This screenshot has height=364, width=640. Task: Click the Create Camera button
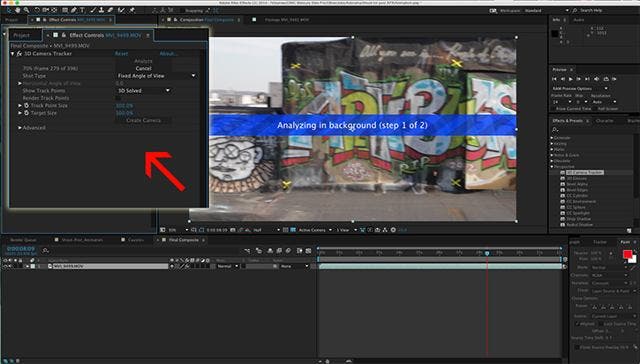coord(143,120)
